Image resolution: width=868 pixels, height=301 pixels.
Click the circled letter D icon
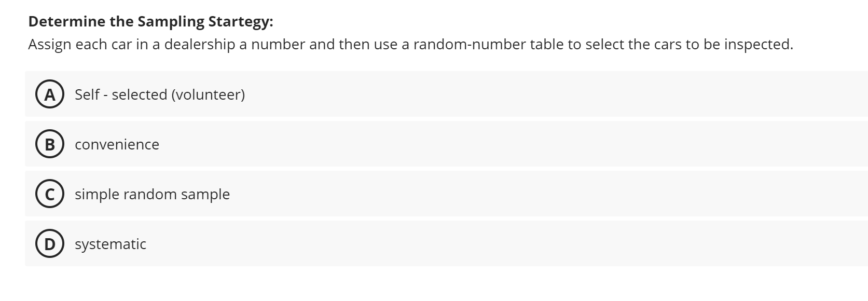click(50, 244)
